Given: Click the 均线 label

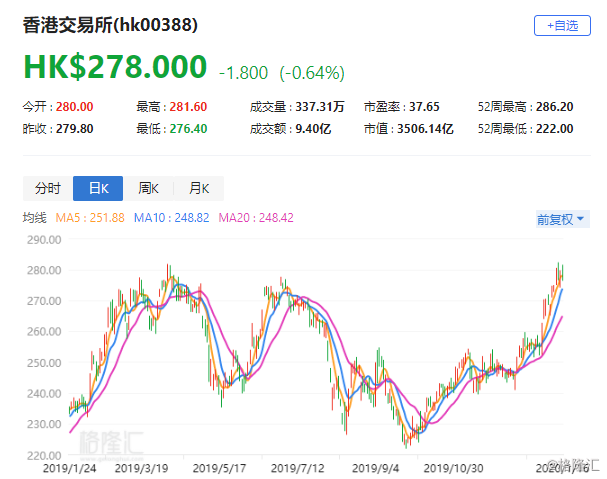Looking at the screenshot, I should pos(35,217).
